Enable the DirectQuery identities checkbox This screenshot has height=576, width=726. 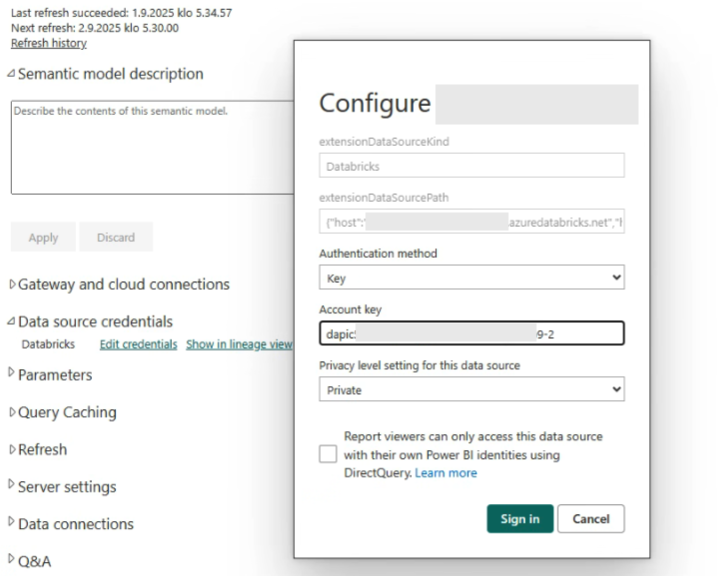(x=328, y=454)
